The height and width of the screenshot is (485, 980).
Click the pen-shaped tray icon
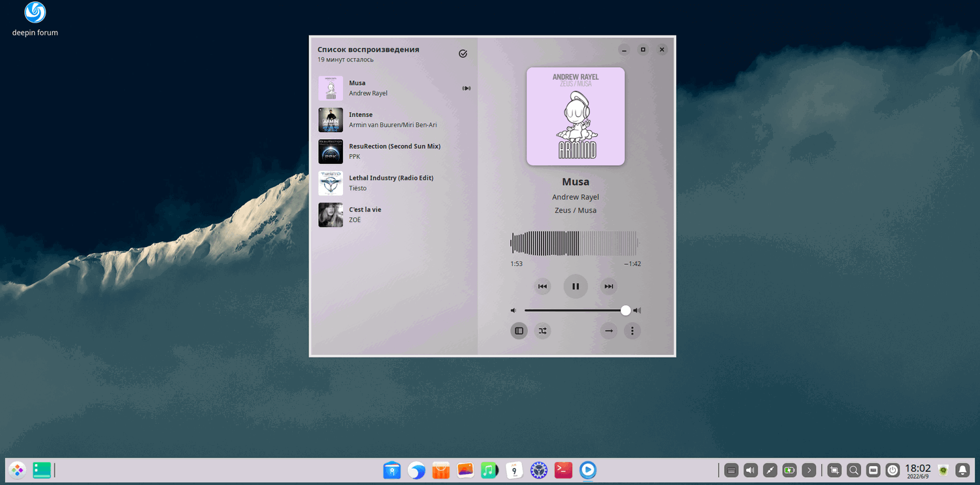point(770,470)
